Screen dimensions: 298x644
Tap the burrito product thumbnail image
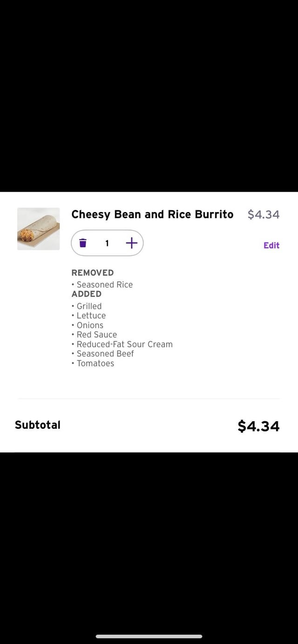point(39,229)
